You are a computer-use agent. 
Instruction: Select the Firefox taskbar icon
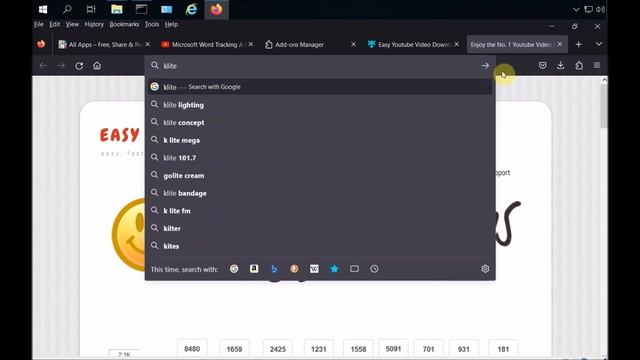coord(216,9)
